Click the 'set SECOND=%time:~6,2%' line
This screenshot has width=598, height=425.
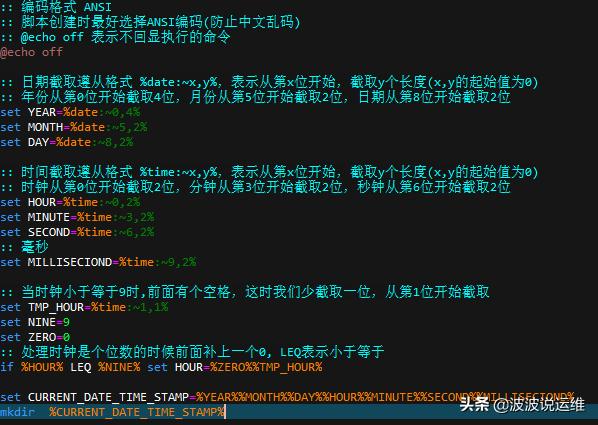click(77, 232)
